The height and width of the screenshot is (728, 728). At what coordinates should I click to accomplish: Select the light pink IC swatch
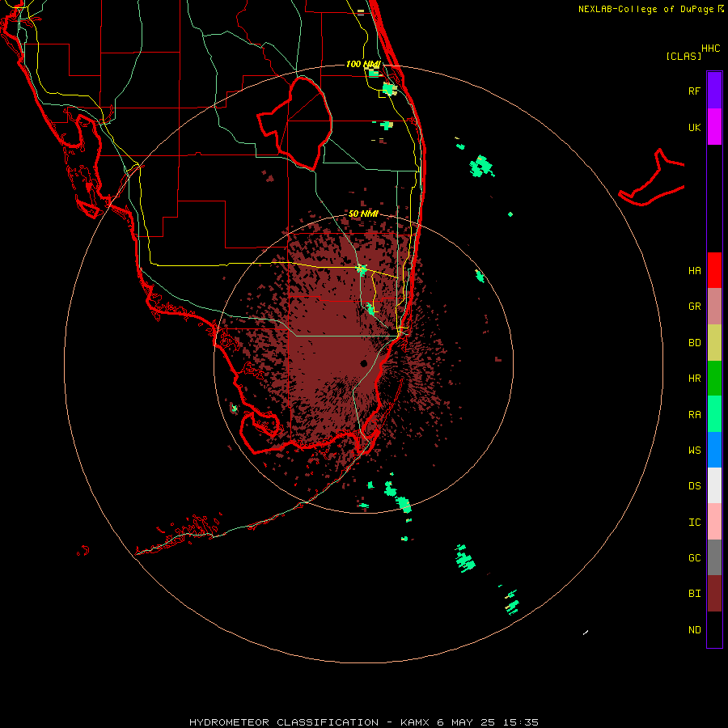714,522
